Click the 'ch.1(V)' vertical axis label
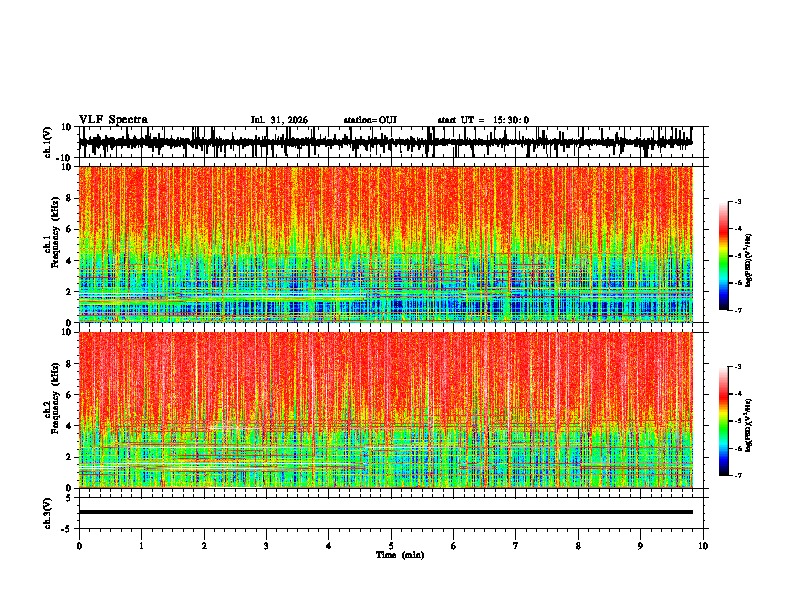Screen dimensions: 792x612 [48, 142]
